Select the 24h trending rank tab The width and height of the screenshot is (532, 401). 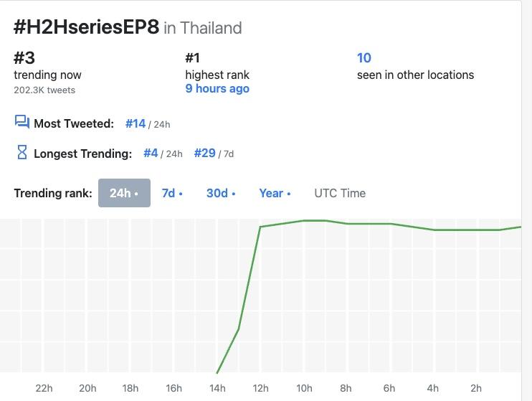(x=124, y=193)
